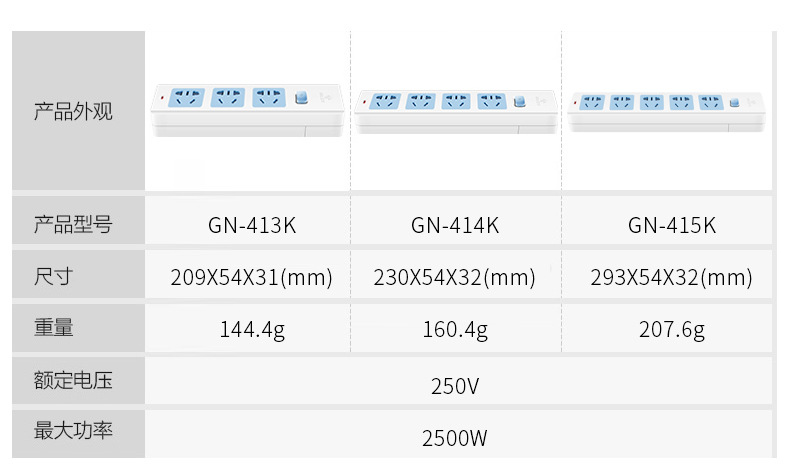Select the GN-413K model name
The width and height of the screenshot is (790, 472).
[x=252, y=225]
